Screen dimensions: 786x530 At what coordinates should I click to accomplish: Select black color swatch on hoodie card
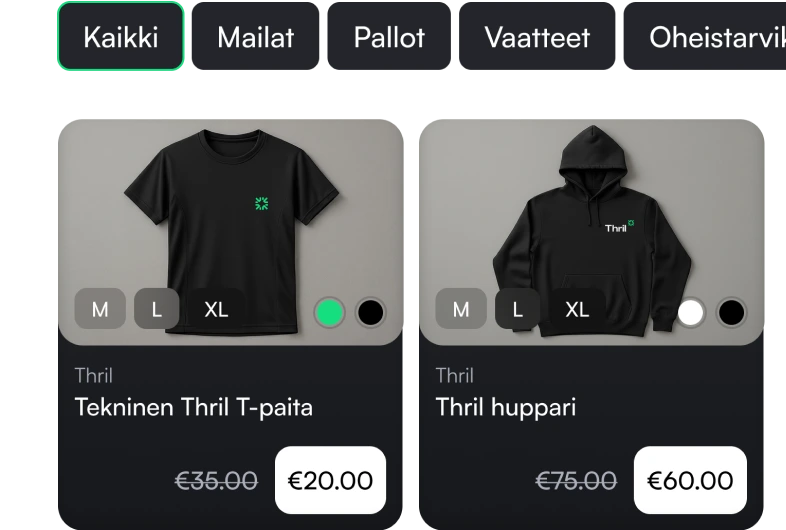[x=731, y=312]
